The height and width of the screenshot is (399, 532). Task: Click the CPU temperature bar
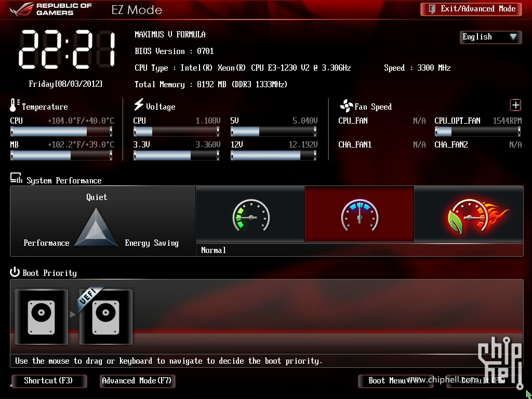61,131
